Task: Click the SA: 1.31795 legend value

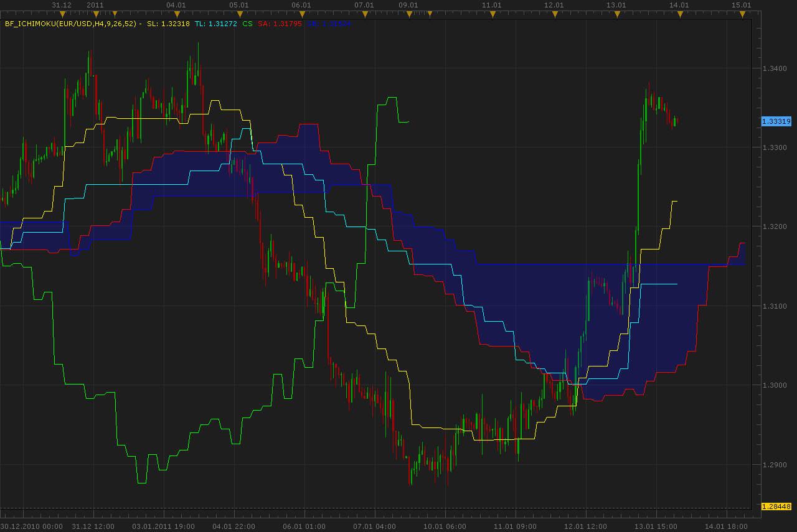Action: tap(280, 24)
